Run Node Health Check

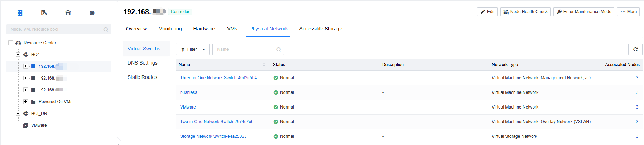[x=525, y=12]
